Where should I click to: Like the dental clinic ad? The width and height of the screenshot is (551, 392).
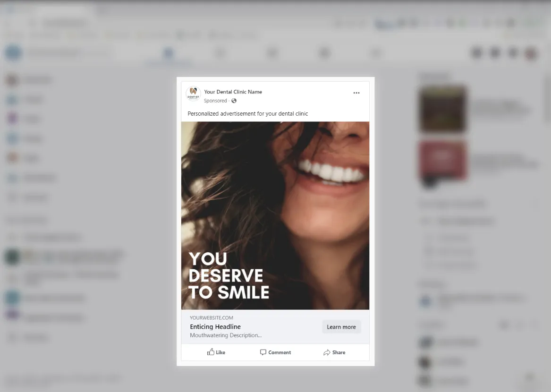[216, 352]
